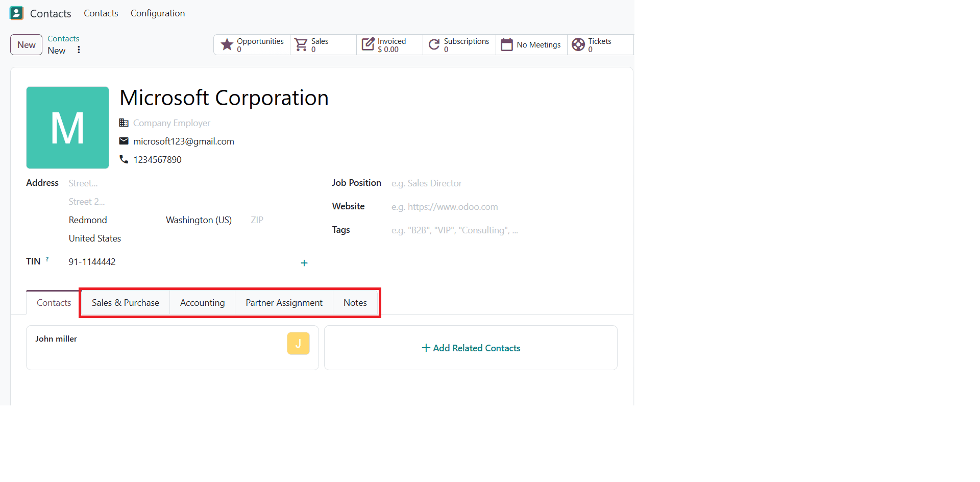Click the TIN help question mark
The width and height of the screenshot is (980, 482).
point(47,259)
